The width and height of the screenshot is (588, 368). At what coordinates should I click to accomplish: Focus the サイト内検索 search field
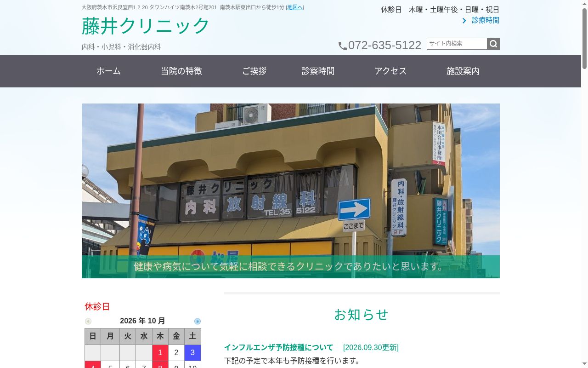[457, 44]
